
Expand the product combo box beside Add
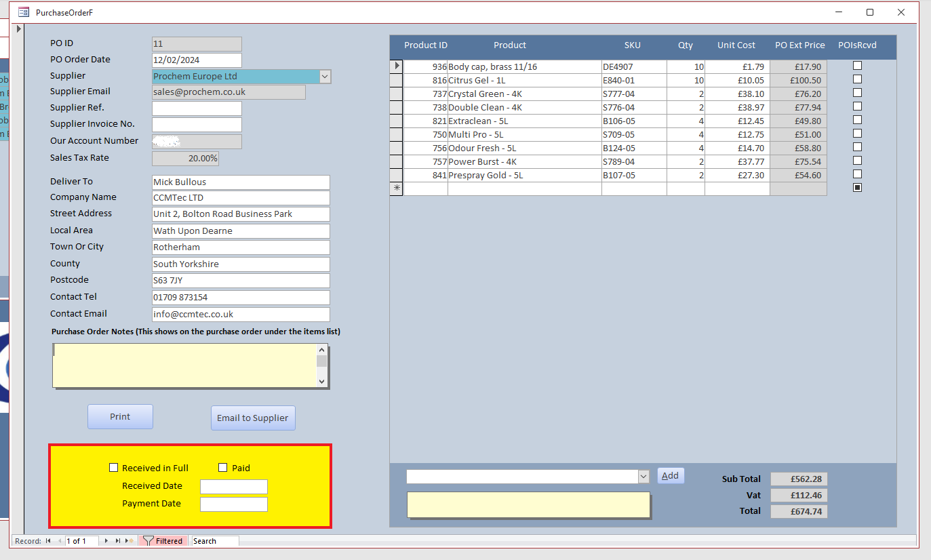pyautogui.click(x=643, y=476)
